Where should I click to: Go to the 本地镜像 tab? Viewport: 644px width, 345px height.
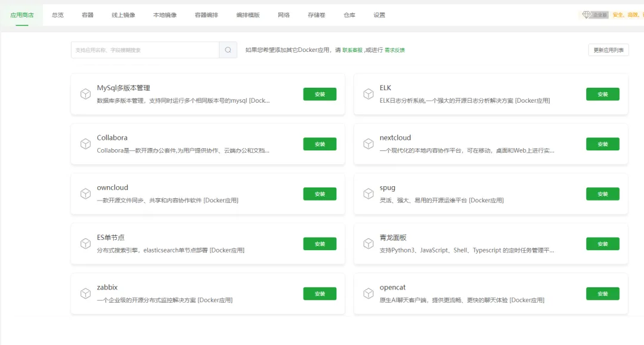(x=165, y=15)
